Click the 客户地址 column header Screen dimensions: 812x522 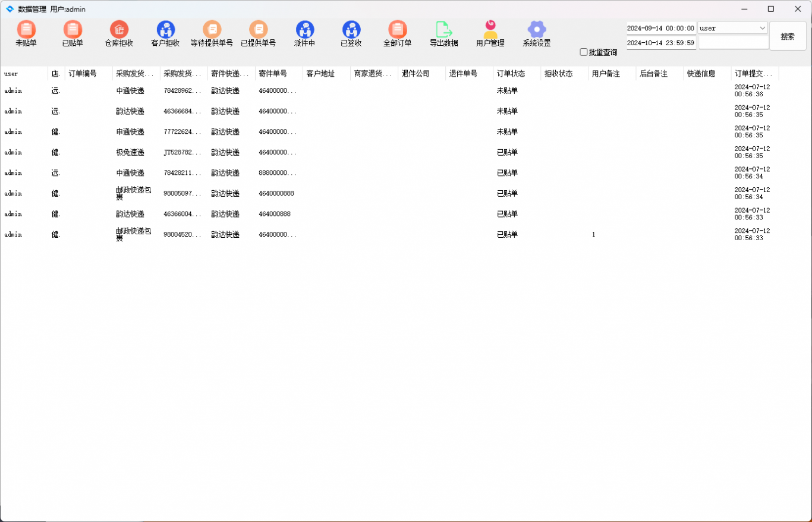[326, 74]
